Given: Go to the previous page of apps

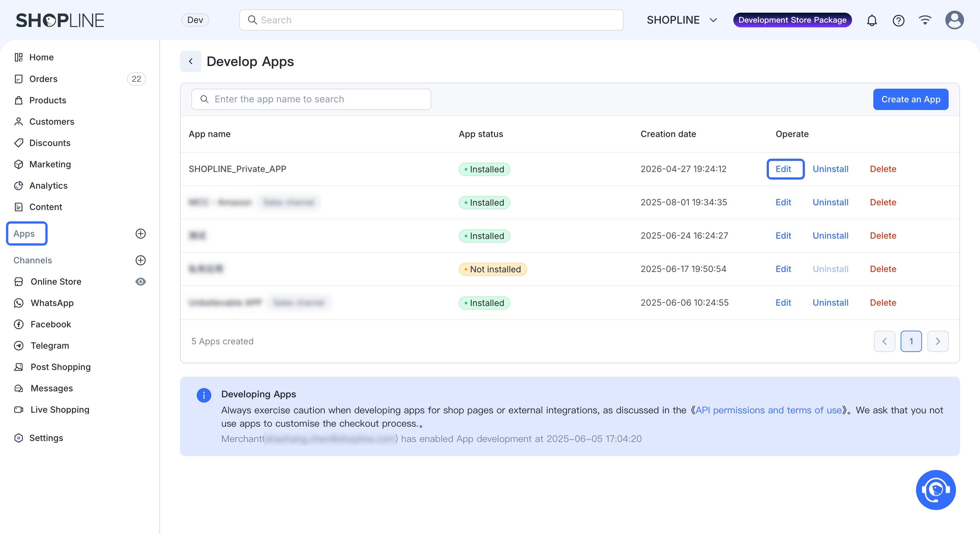Looking at the screenshot, I should pyautogui.click(x=885, y=341).
